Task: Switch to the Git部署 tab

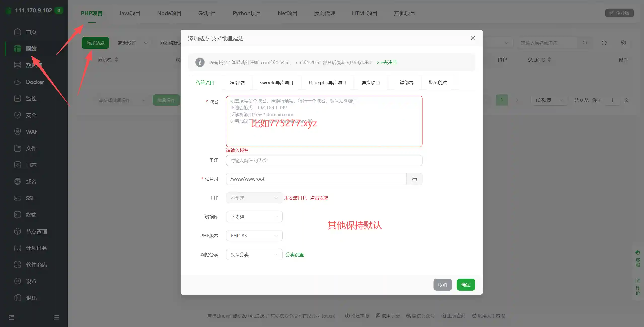Action: pyautogui.click(x=237, y=82)
